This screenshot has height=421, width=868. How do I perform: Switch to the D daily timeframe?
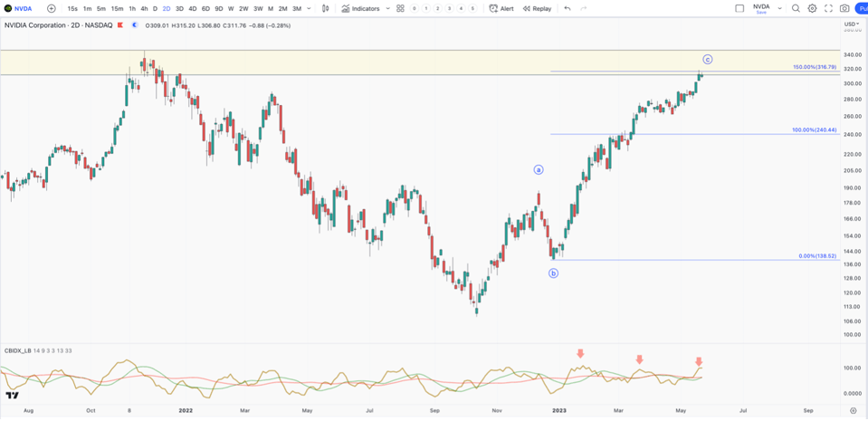[155, 9]
